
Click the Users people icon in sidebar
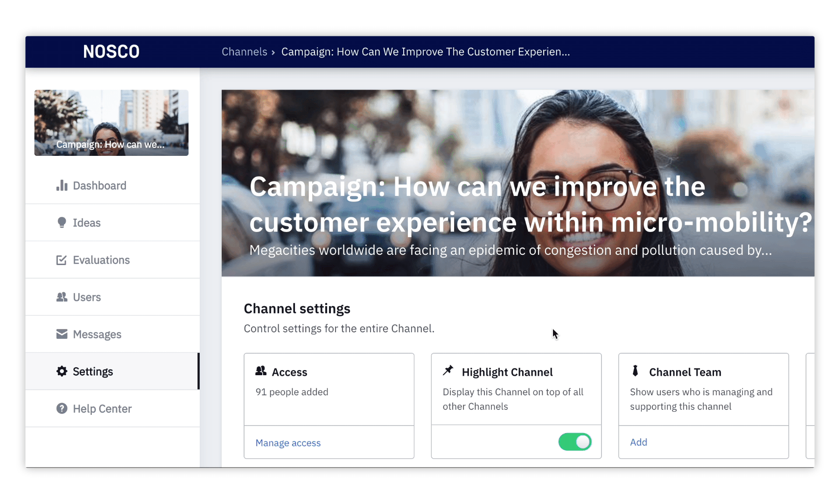tap(62, 297)
